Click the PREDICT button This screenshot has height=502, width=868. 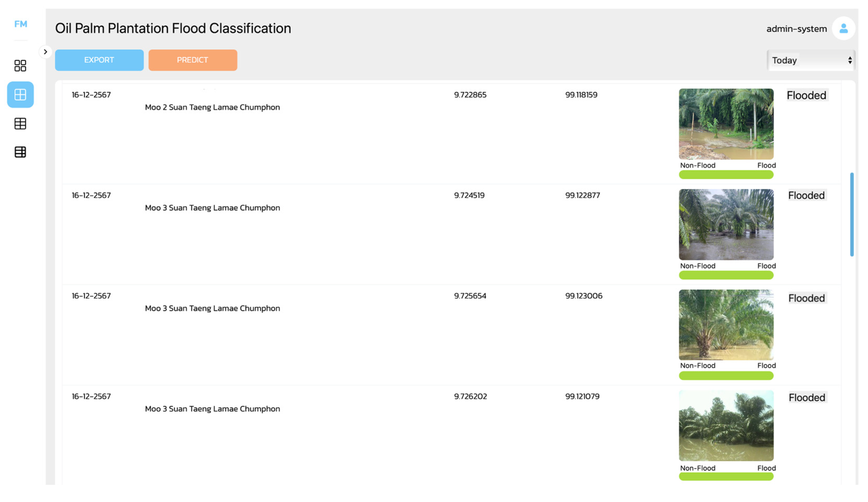[x=192, y=60]
